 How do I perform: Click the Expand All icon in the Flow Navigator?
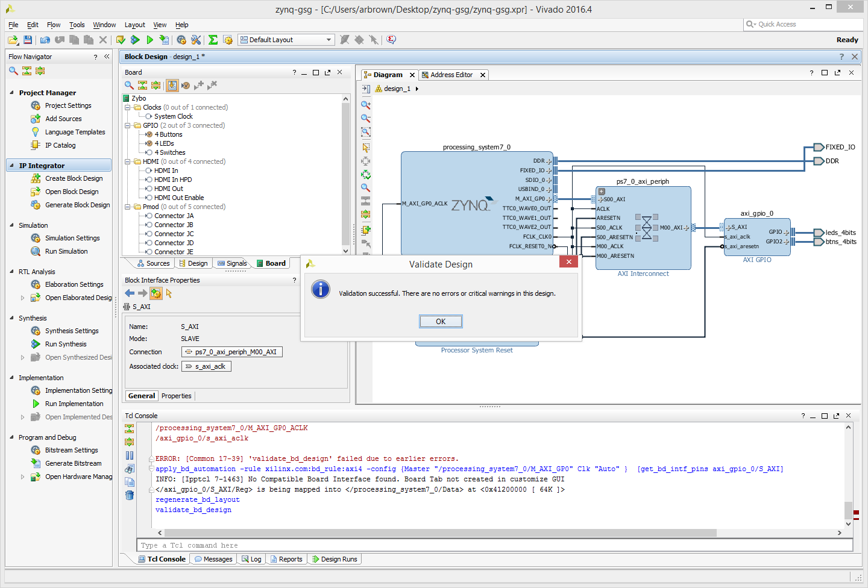pos(40,70)
